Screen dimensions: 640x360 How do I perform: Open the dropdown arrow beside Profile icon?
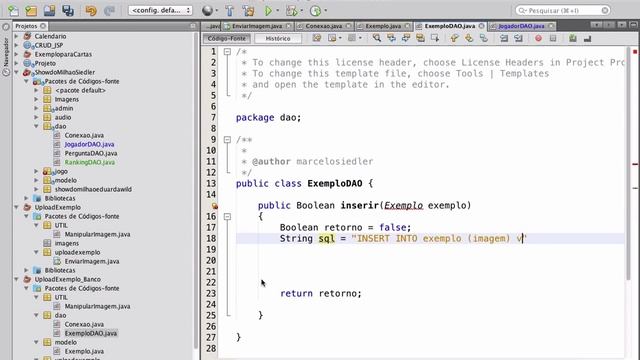pyautogui.click(x=325, y=11)
